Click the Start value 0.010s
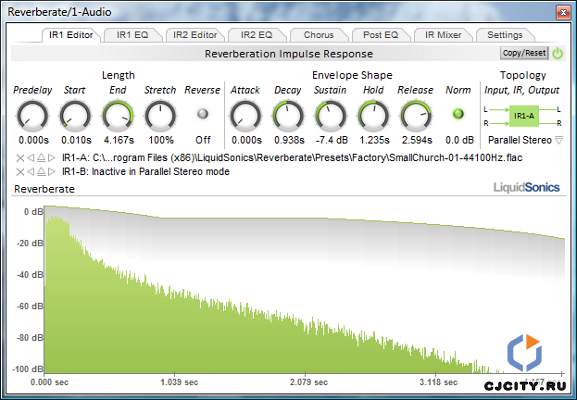 pyautogui.click(x=76, y=140)
